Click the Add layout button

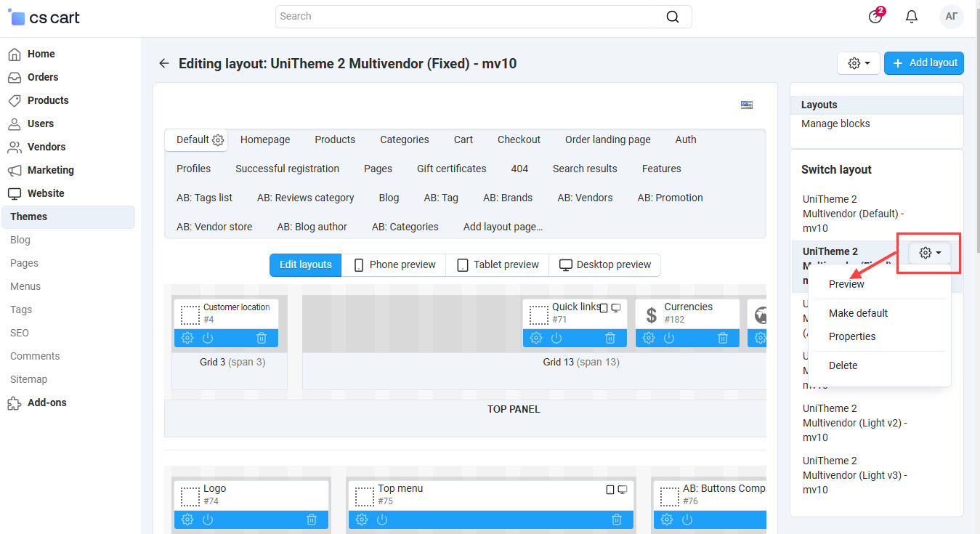tap(924, 63)
